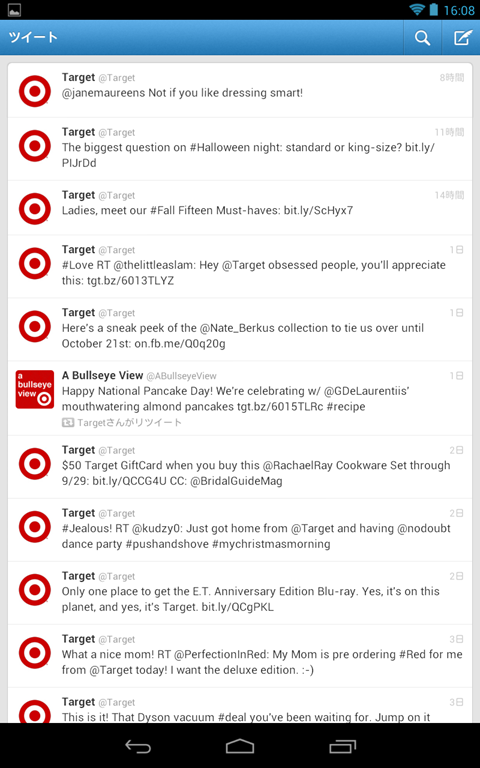Tap the retweet icon beside Targetさんがリツイート
This screenshot has width=480, height=768.
(x=68, y=422)
